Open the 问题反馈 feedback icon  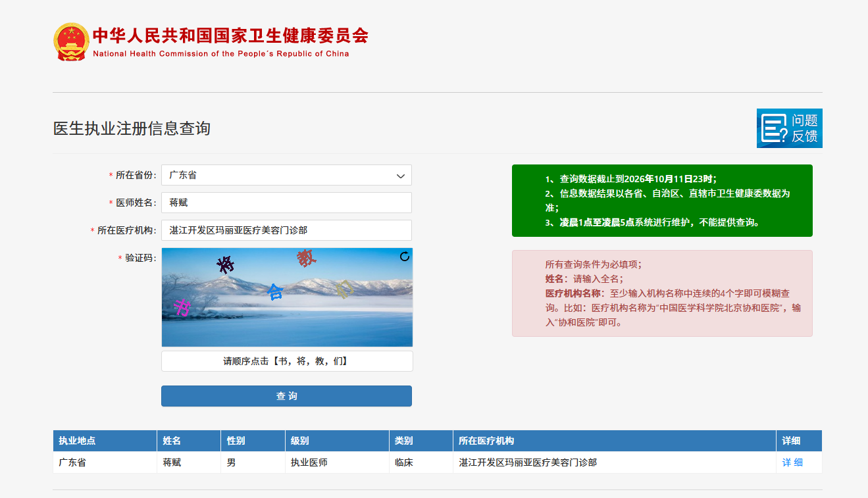789,128
